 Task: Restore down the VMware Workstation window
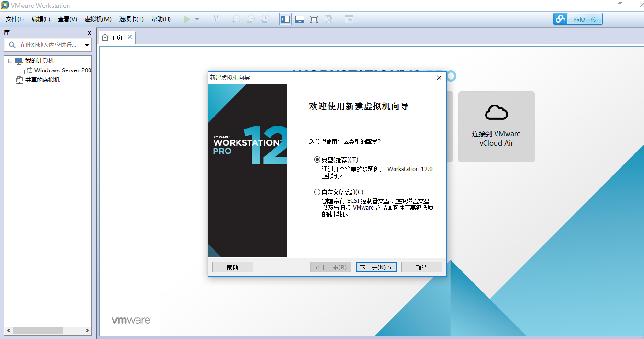(x=620, y=5)
